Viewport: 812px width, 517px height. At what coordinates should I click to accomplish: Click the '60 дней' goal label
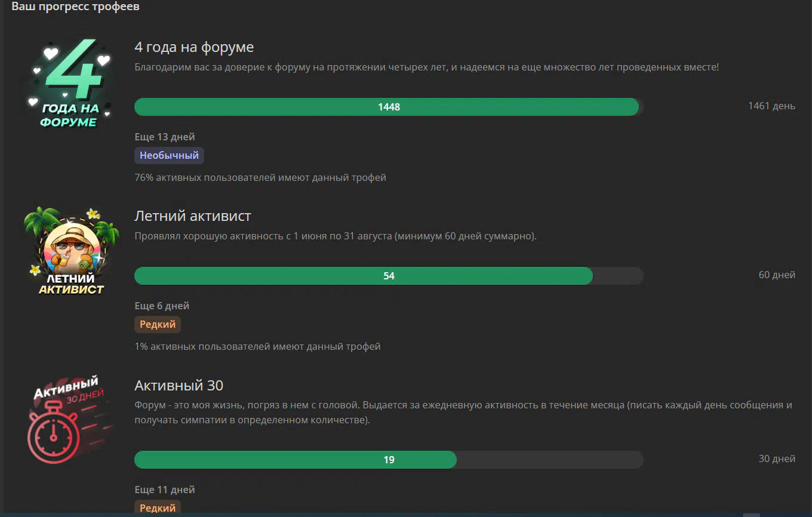777,275
